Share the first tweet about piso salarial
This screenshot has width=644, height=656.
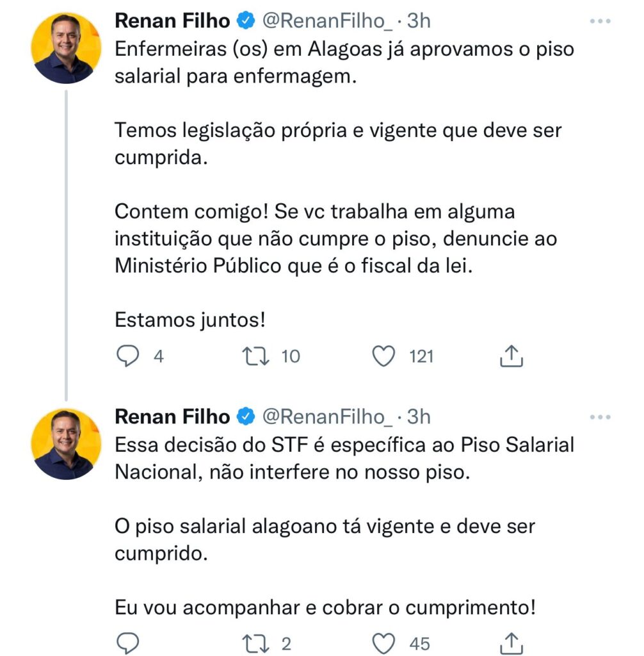point(511,356)
